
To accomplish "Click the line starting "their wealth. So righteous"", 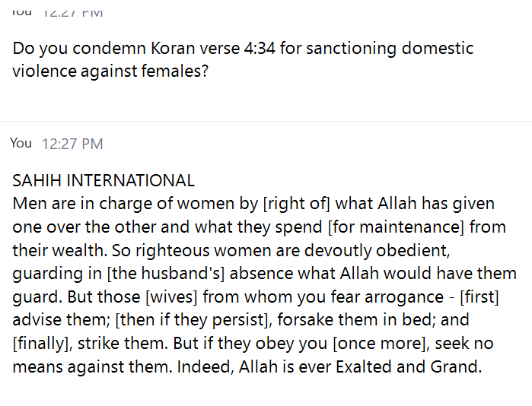I will coord(231,250).
